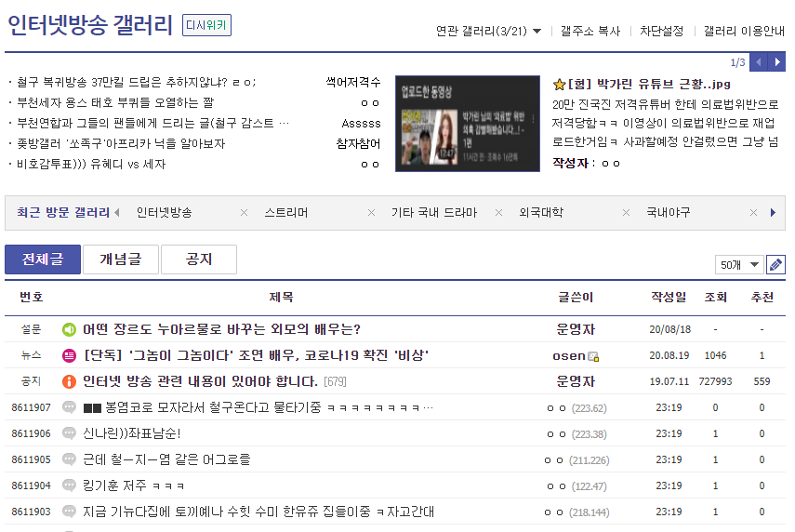795x532 pixels.
Task: Click author ㅇㅇ (218.144)
Action: (576, 512)
